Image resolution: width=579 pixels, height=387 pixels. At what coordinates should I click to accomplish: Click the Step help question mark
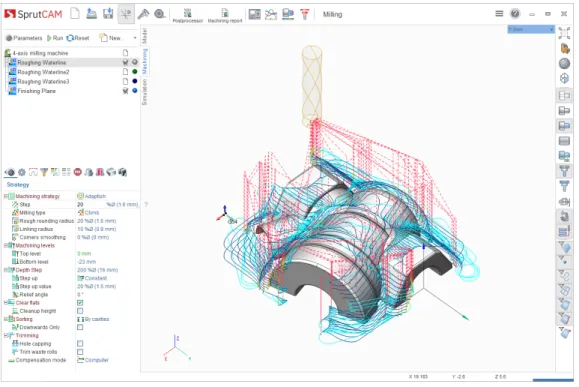(x=146, y=204)
